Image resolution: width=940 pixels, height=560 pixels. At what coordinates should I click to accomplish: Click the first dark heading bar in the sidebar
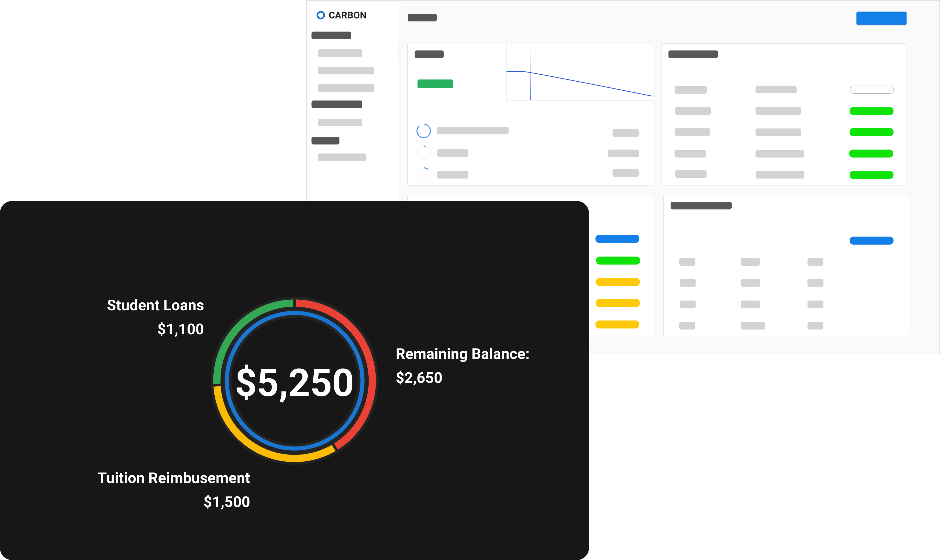pos(331,36)
